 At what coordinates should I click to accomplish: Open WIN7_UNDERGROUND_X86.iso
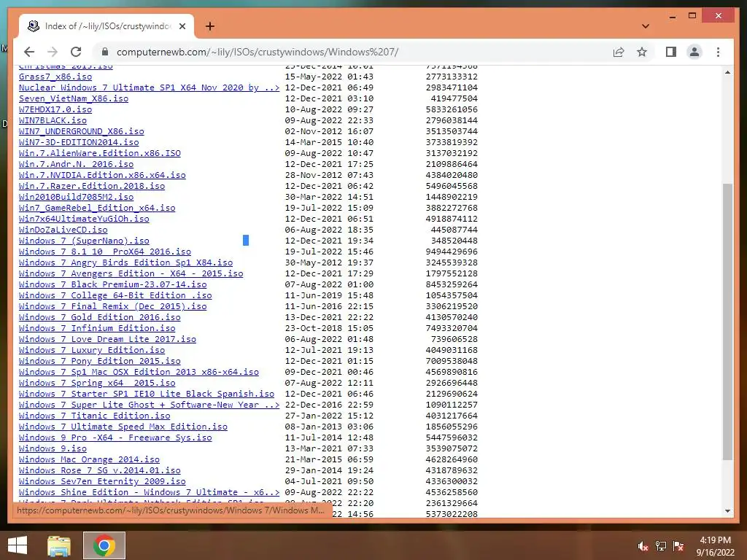(x=82, y=131)
